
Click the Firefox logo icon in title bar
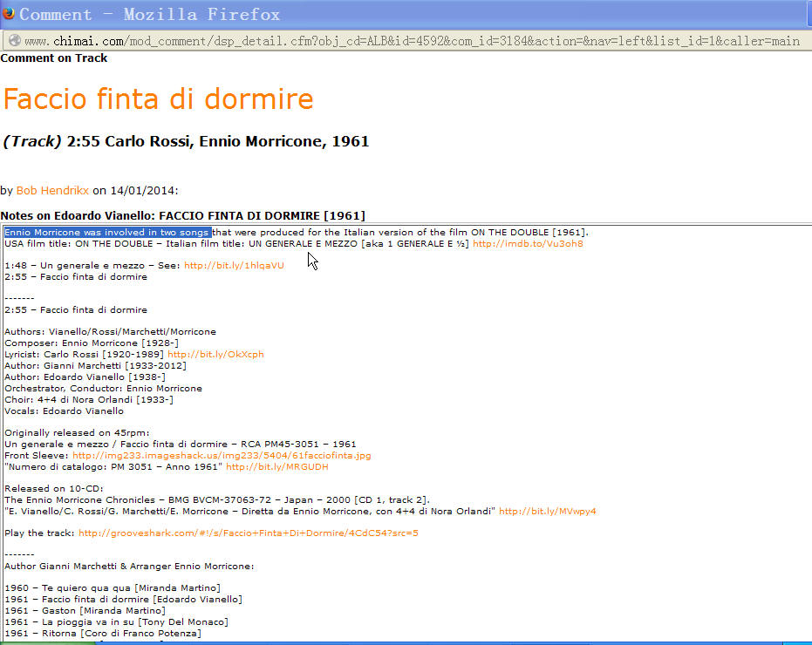(x=9, y=12)
